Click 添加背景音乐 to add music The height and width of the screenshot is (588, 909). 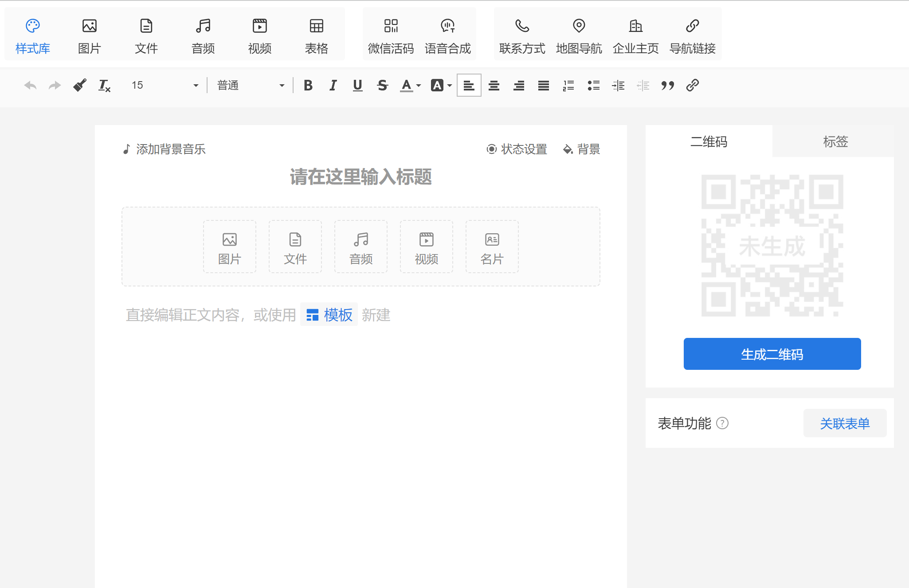[x=164, y=149]
